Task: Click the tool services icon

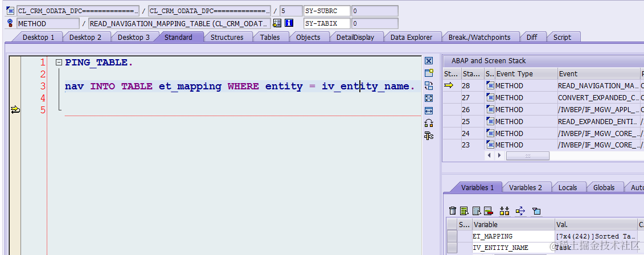Action: pyautogui.click(x=429, y=135)
